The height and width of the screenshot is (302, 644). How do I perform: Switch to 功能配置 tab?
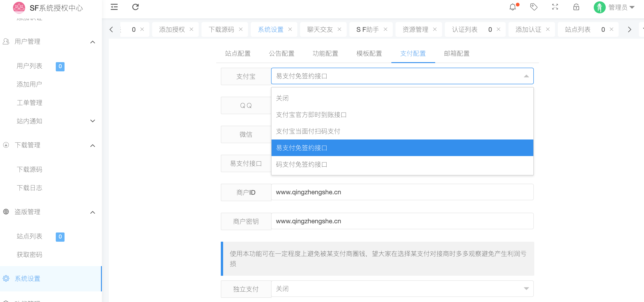tap(325, 53)
